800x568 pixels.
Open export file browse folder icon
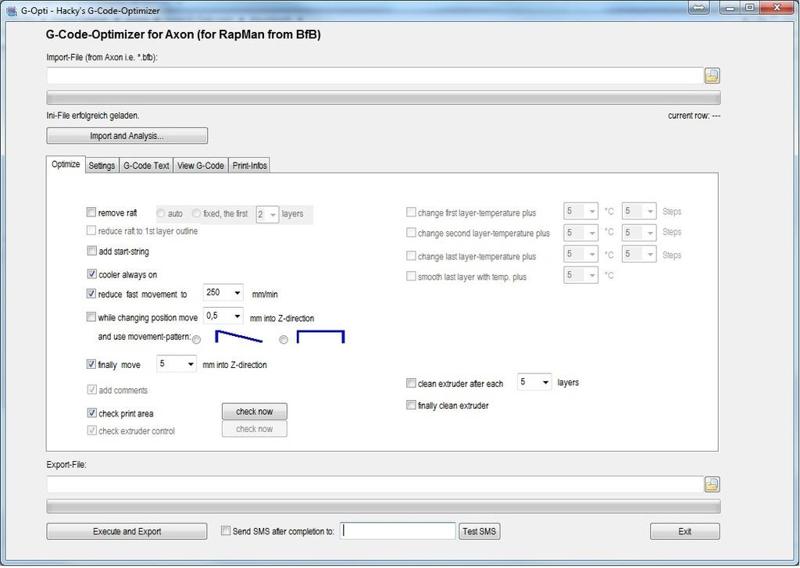pos(712,484)
